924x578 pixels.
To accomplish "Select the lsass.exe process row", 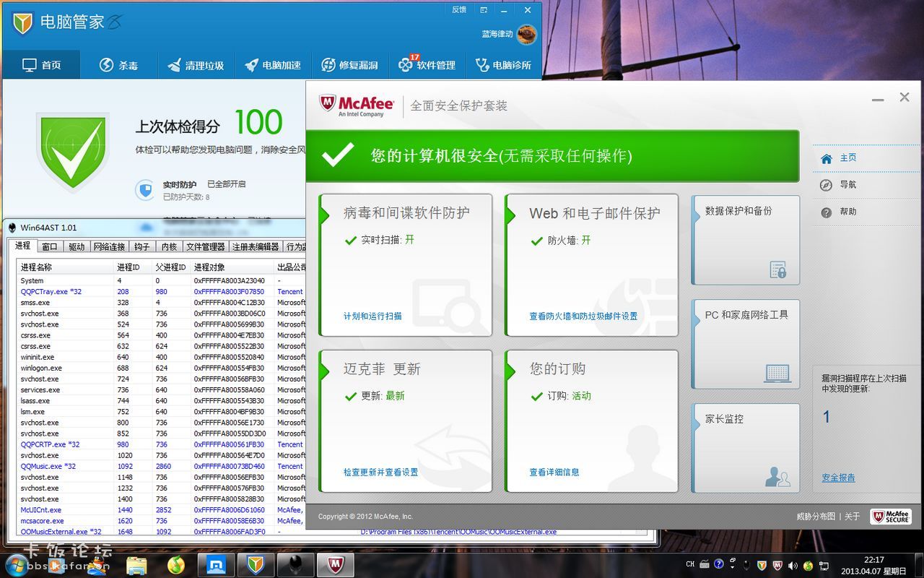I will (160, 400).
